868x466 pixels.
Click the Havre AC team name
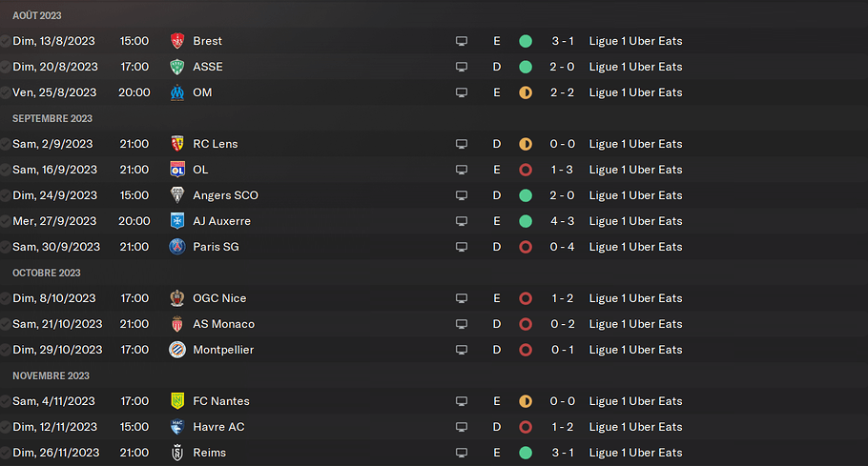[x=218, y=427]
